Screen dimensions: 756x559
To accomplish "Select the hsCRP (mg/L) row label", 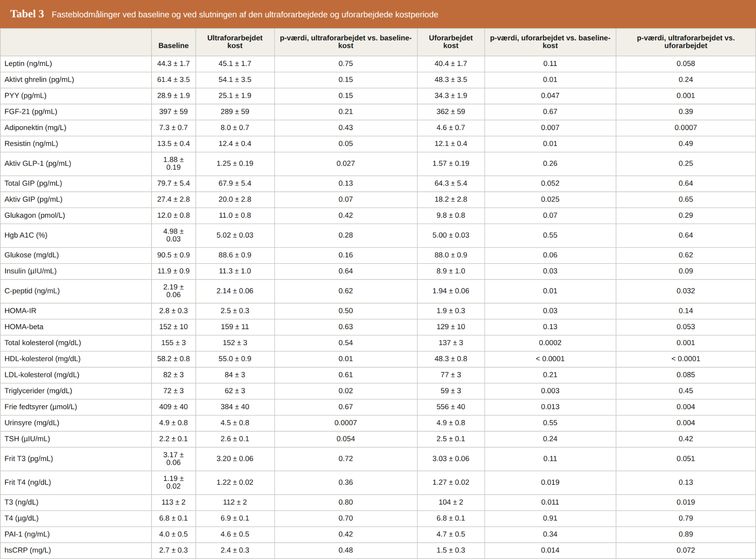I will [28, 550].
